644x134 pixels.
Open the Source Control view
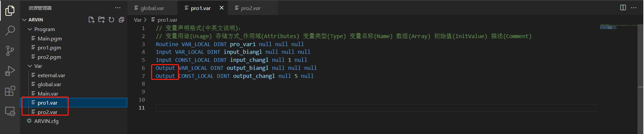click(x=10, y=51)
